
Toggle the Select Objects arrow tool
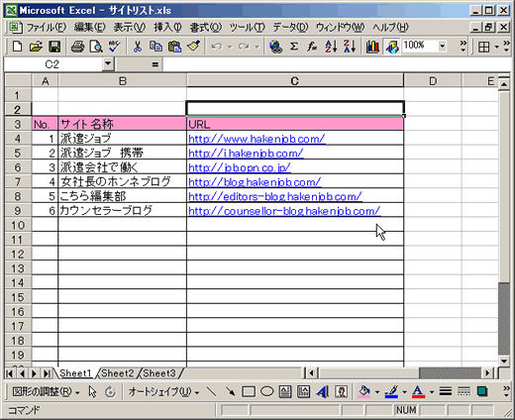93,392
